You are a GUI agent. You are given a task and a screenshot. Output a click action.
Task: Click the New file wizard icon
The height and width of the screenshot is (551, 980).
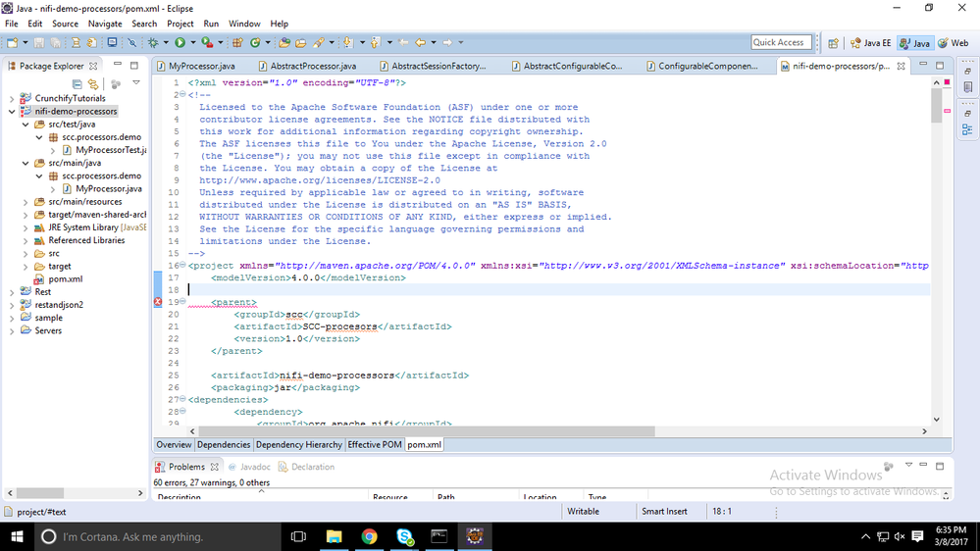(13, 42)
